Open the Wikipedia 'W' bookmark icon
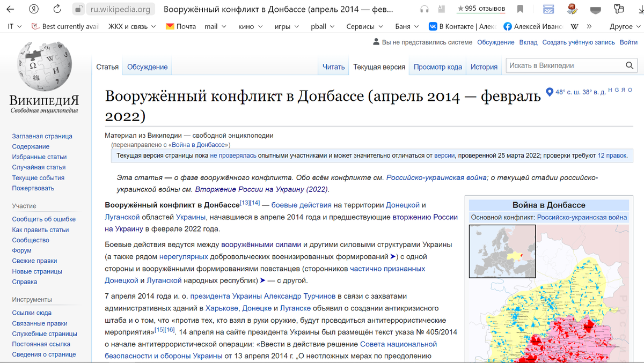 (574, 26)
